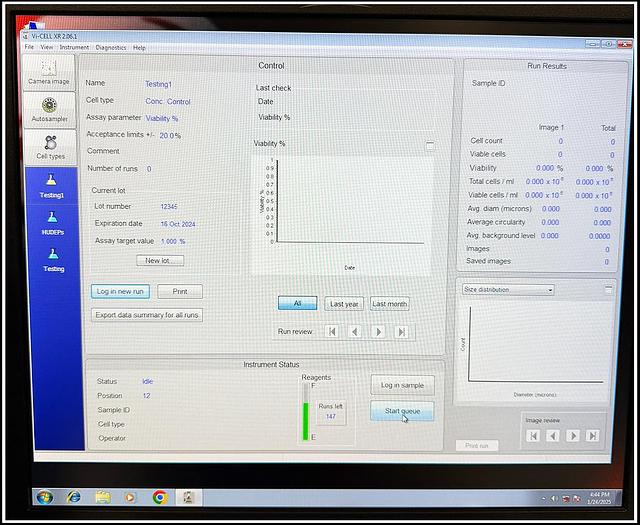The height and width of the screenshot is (525, 640).
Task: Select the Testing1 flask in sidebar
Action: pos(51,186)
